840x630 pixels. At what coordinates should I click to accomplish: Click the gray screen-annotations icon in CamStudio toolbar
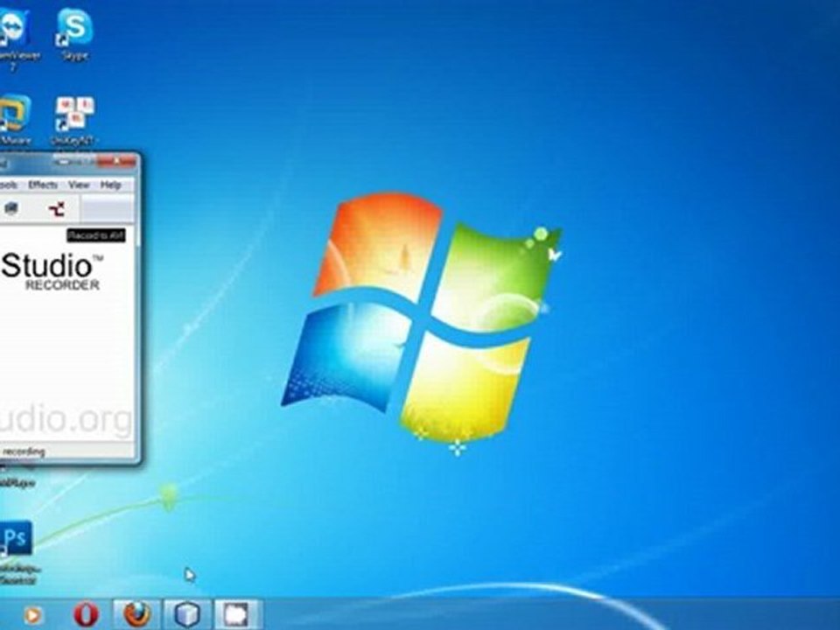click(11, 208)
